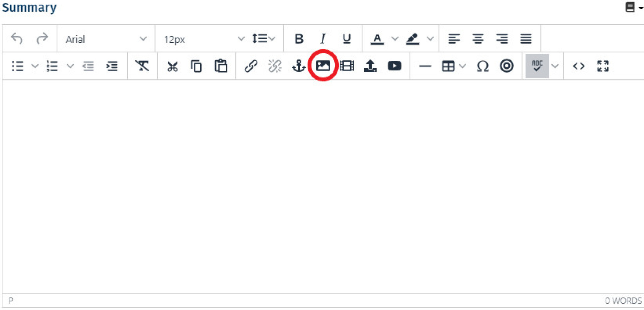Click the cut scissors icon
Viewport: 644px width, 310px height.
click(x=172, y=67)
